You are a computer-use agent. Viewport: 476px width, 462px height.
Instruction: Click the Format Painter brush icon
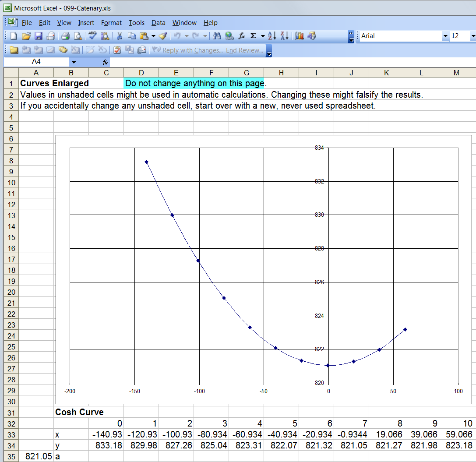click(163, 36)
